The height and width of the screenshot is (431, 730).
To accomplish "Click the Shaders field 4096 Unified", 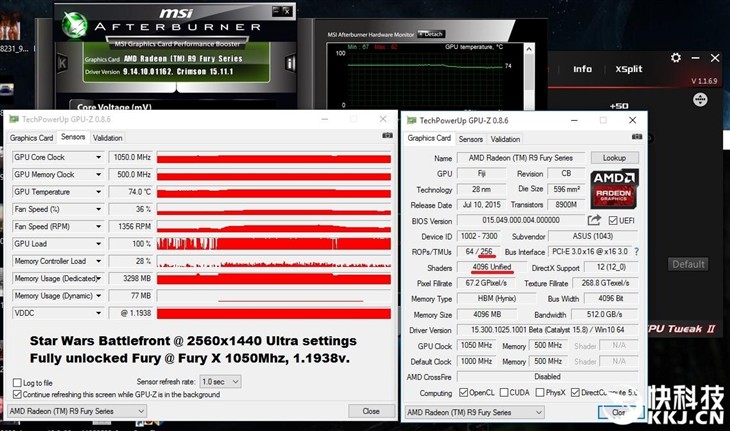I will [x=492, y=267].
